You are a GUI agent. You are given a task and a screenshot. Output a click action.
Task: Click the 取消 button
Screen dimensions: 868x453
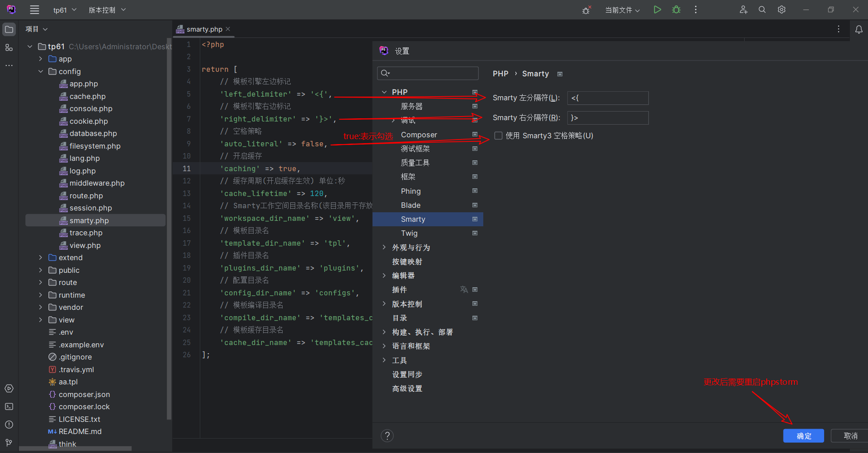tap(850, 436)
